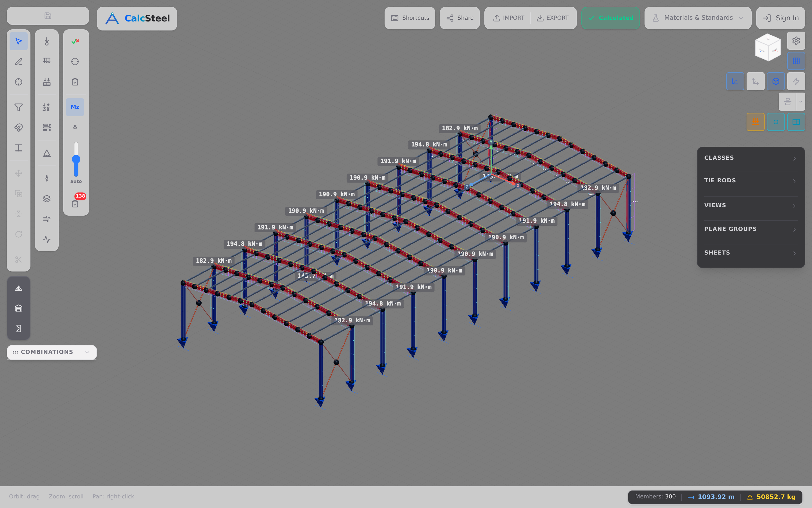
Task: Activate the pencil draw member tool
Action: point(18,62)
